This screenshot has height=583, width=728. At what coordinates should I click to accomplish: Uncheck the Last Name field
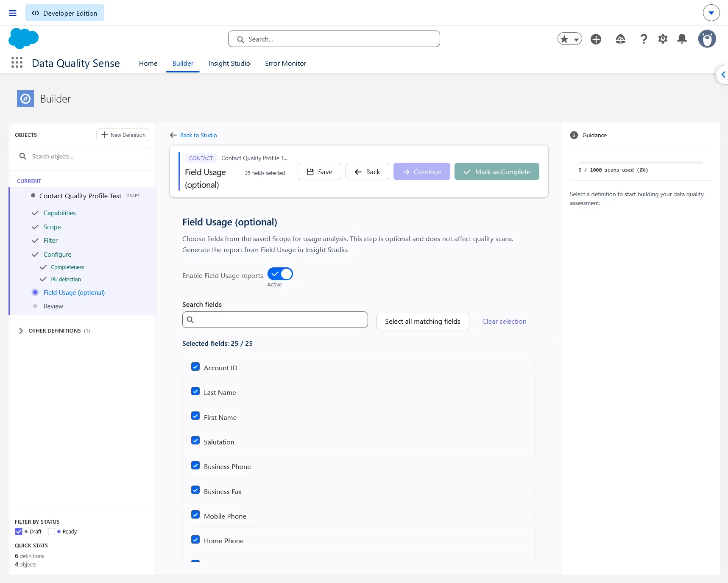tap(195, 391)
